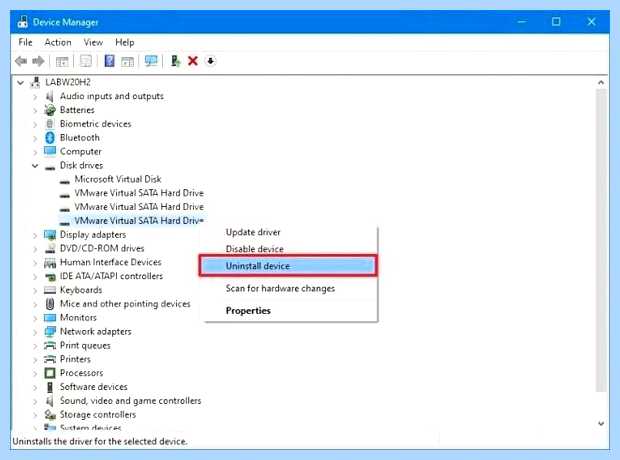This screenshot has height=460, width=620.
Task: Expand the Print queues category
Action: [35, 346]
